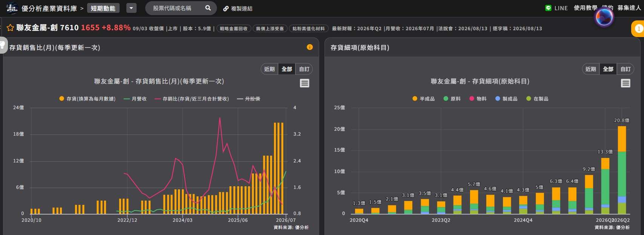Click 聯友金屬-創 7610 stock name
Viewport: 644px width, 235px height.
(48, 28)
